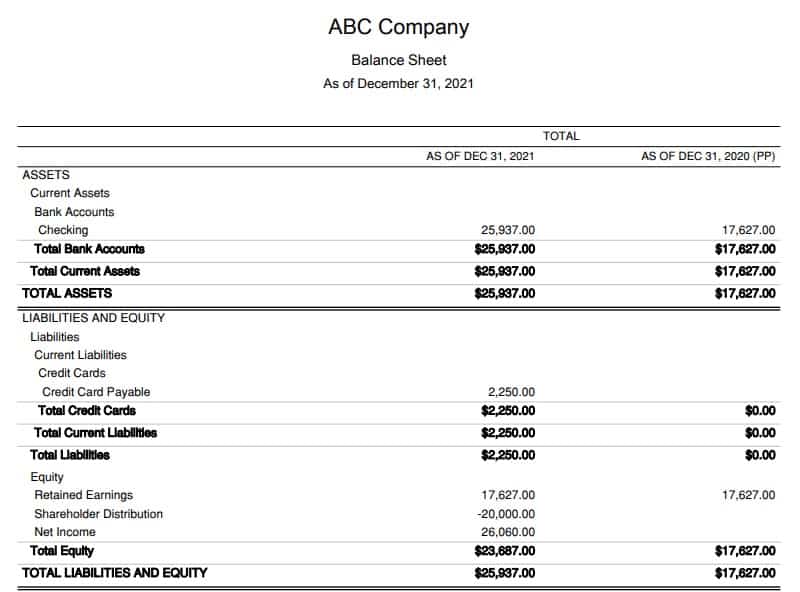Click the "As of December 31, 2021" date line

click(398, 84)
